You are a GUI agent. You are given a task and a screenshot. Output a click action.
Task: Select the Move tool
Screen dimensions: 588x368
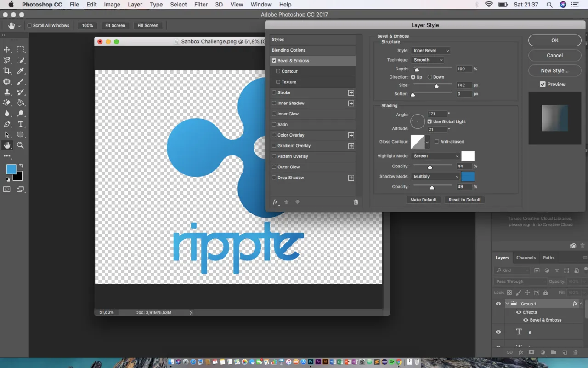(x=7, y=50)
